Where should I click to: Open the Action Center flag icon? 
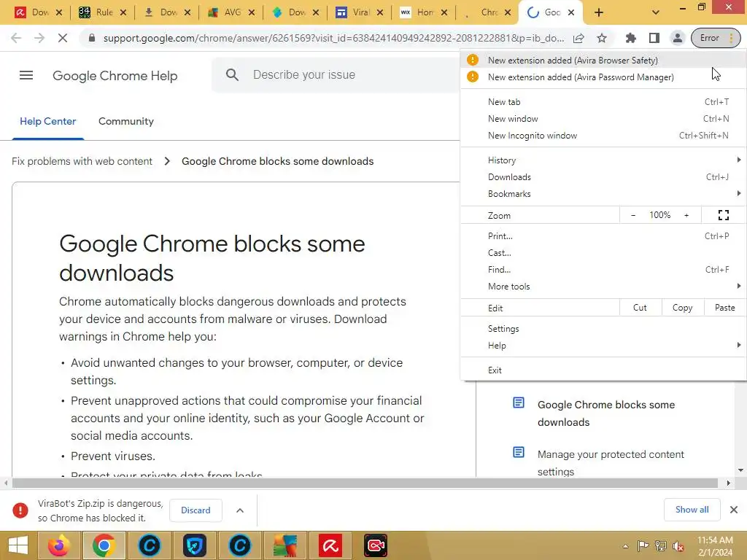point(643,545)
